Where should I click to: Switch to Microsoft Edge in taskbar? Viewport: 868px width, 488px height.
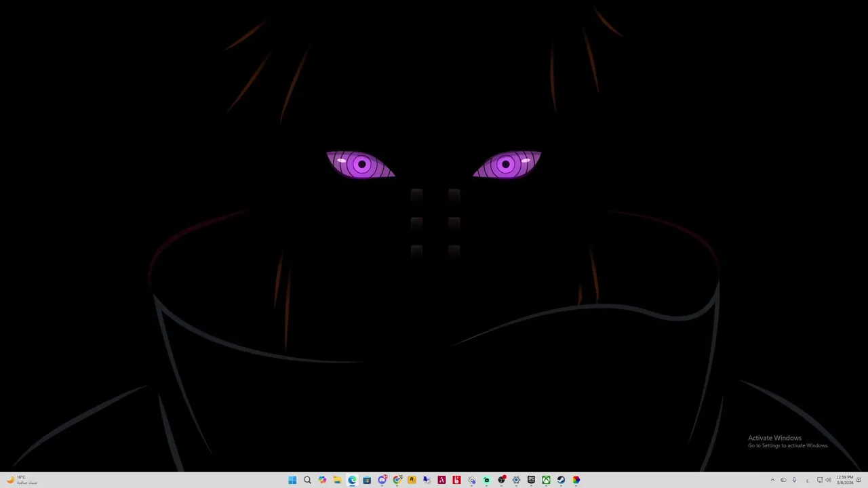click(352, 480)
